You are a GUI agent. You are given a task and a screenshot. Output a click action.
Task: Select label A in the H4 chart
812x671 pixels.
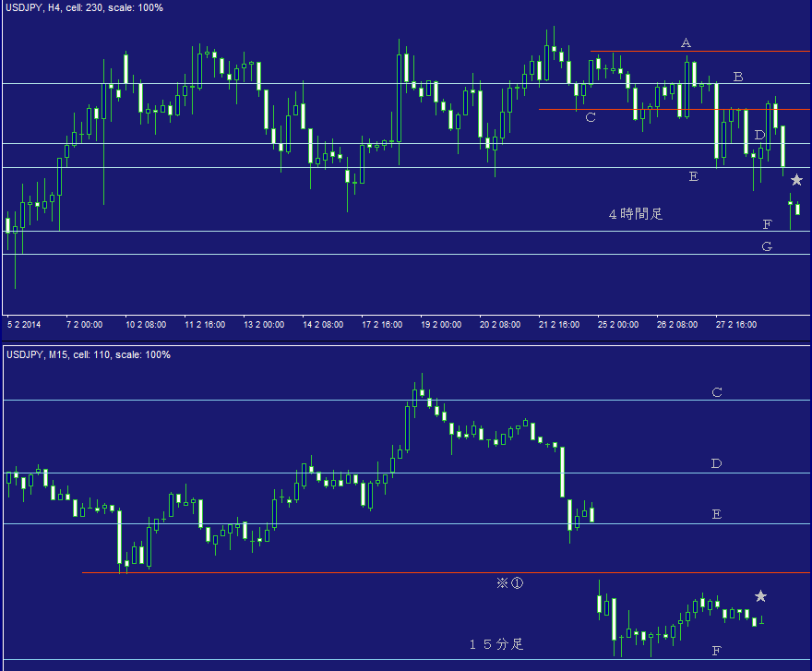686,43
